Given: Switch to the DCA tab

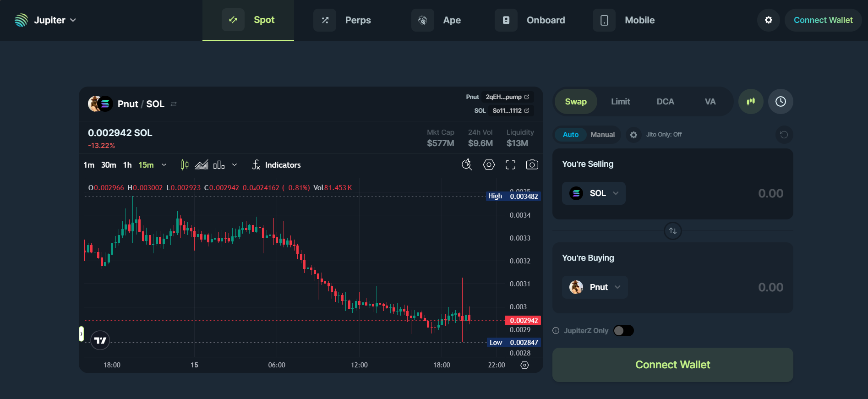Looking at the screenshot, I should coord(666,102).
